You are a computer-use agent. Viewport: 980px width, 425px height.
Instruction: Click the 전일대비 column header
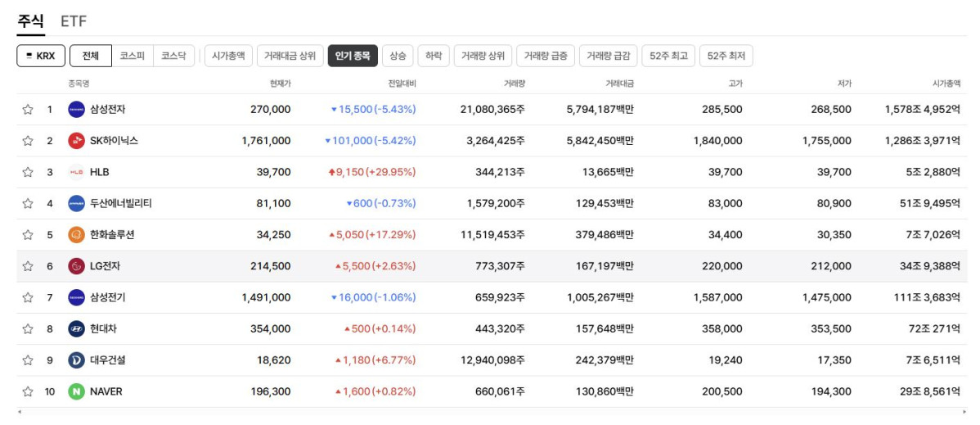click(402, 84)
